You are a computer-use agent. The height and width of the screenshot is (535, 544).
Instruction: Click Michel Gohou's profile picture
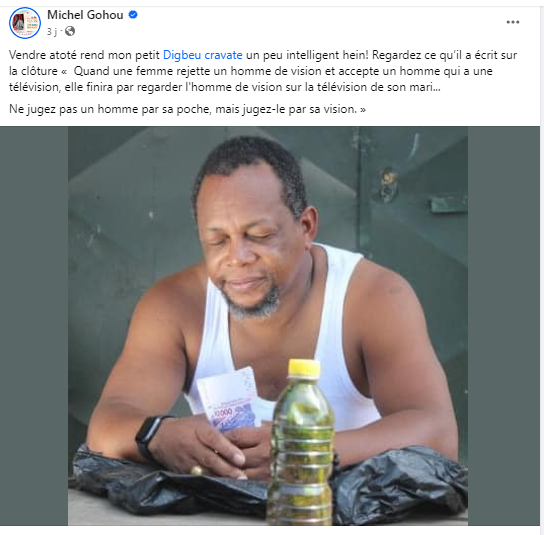pyautogui.click(x=25, y=23)
